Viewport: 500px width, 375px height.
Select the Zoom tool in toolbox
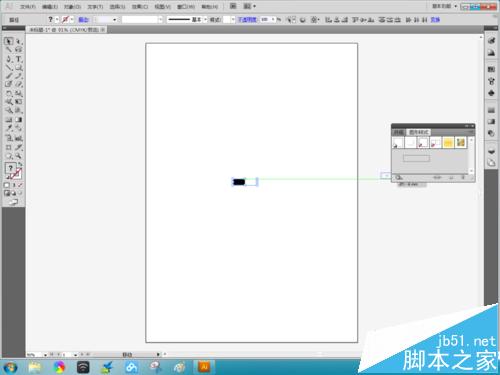pos(19,156)
